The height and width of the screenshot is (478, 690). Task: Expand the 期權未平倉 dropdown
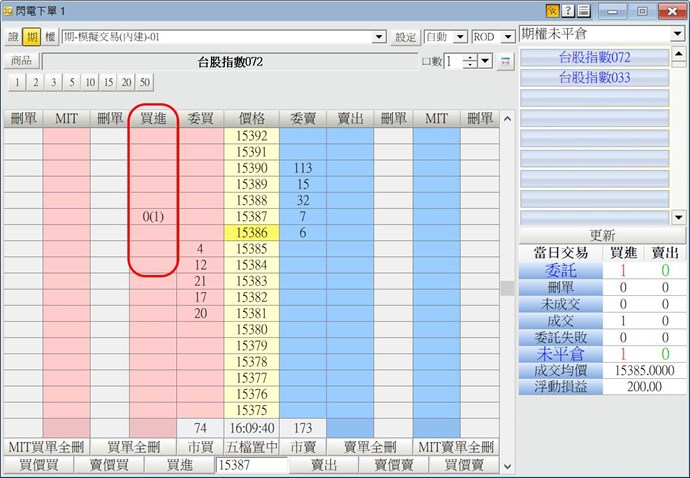(678, 34)
